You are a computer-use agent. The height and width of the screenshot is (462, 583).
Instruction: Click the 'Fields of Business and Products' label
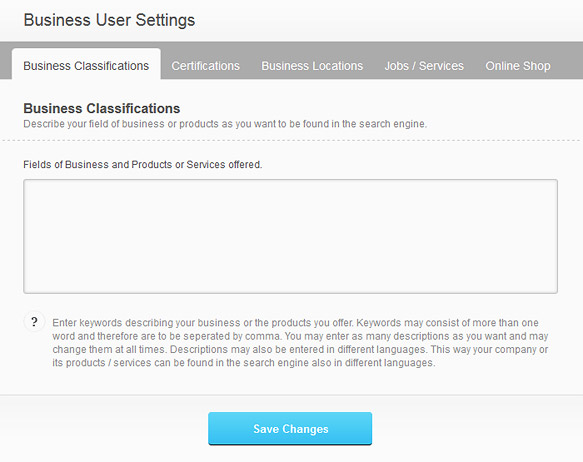[143, 164]
